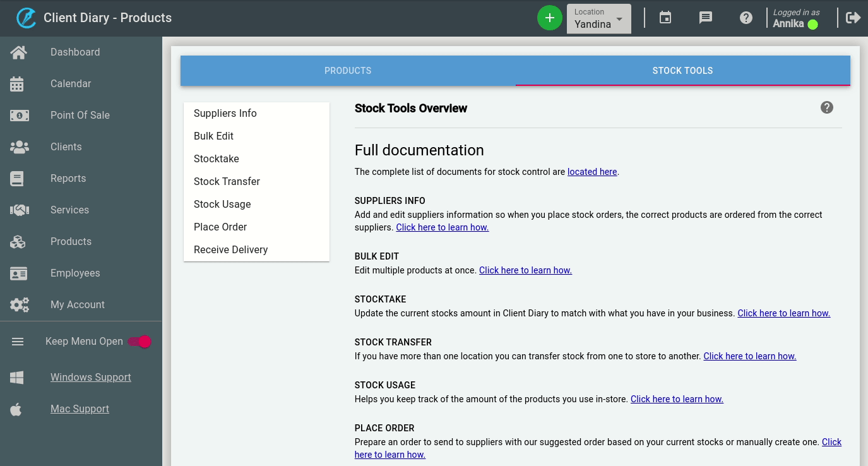868x466 pixels.
Task: Click the Stock Tools Overview title
Action: (x=411, y=108)
